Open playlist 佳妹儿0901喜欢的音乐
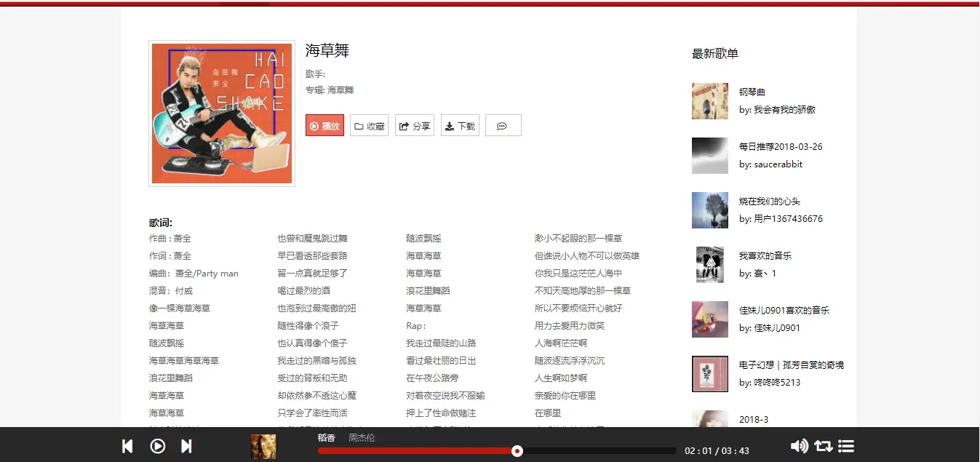 coord(784,310)
